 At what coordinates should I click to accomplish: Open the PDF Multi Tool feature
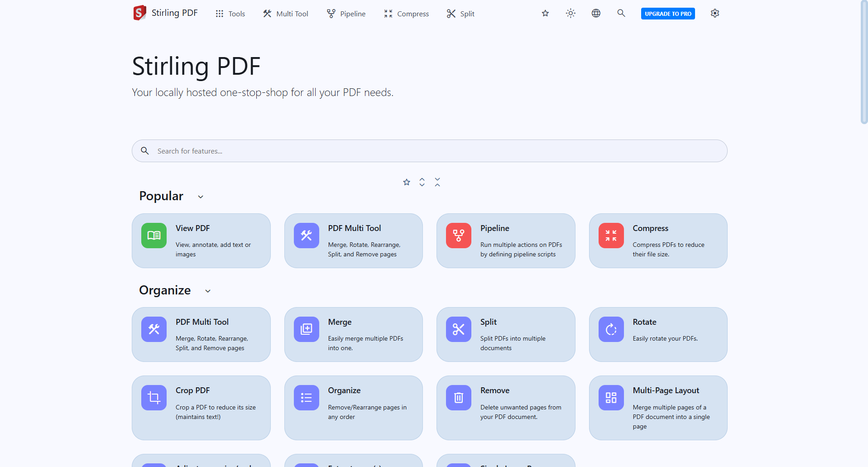click(353, 241)
